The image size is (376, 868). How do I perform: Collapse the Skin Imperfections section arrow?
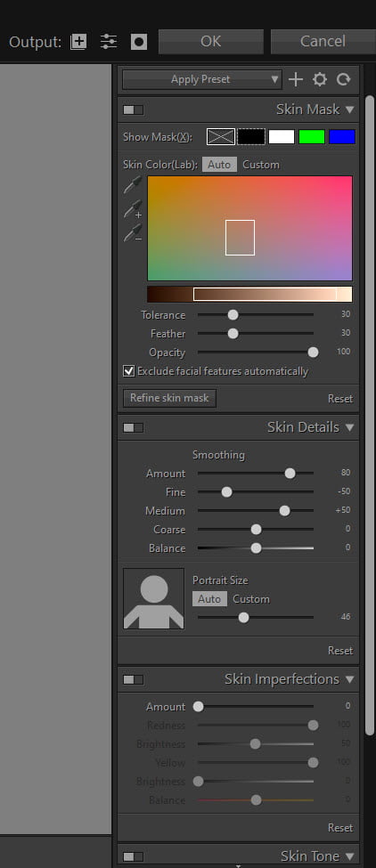pos(349,679)
